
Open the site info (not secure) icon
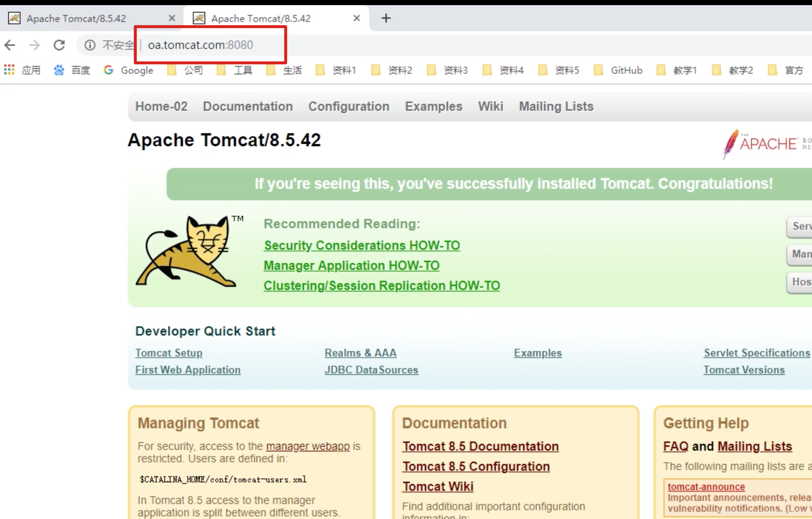[x=90, y=45]
